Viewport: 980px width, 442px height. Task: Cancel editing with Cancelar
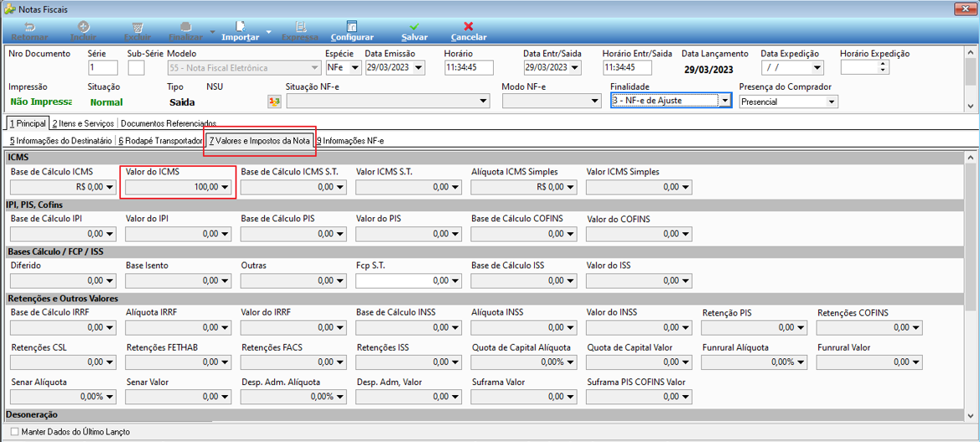[x=468, y=31]
